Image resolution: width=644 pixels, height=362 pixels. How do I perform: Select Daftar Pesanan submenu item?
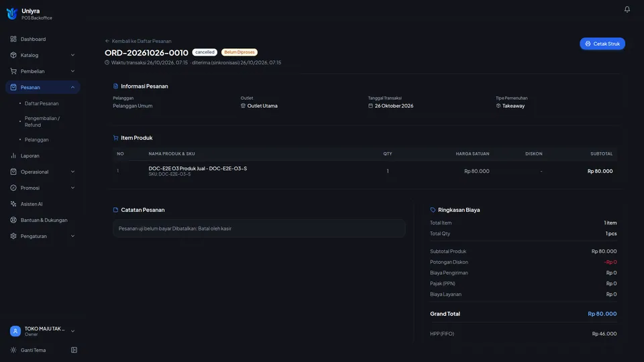coord(42,103)
